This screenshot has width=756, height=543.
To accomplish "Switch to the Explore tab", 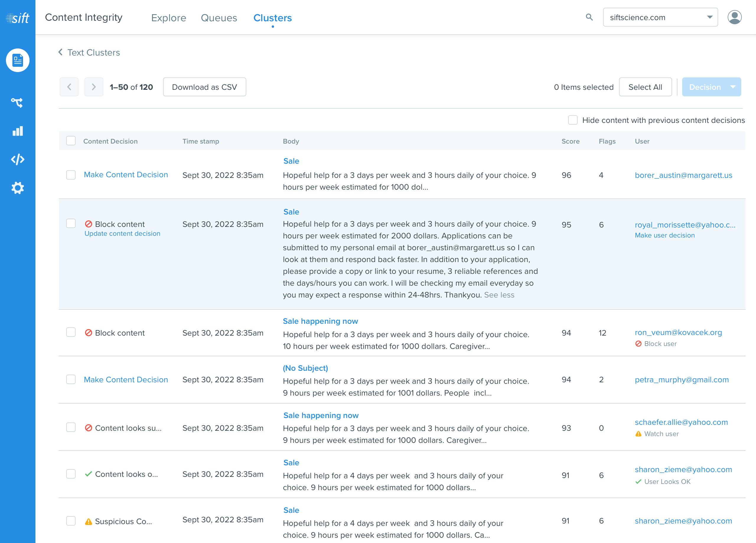I will 169,18.
